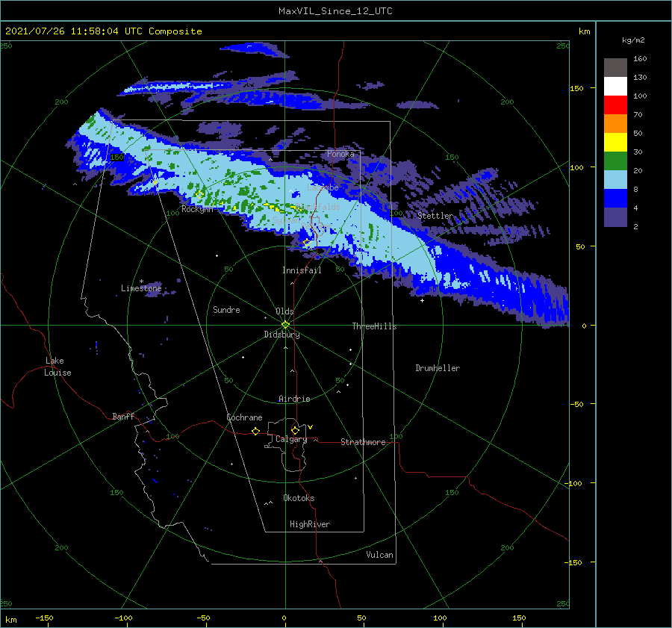Viewport: 672px width, 628px height.
Task: Select the yellow 30-50 legend swatch
Action: [615, 143]
